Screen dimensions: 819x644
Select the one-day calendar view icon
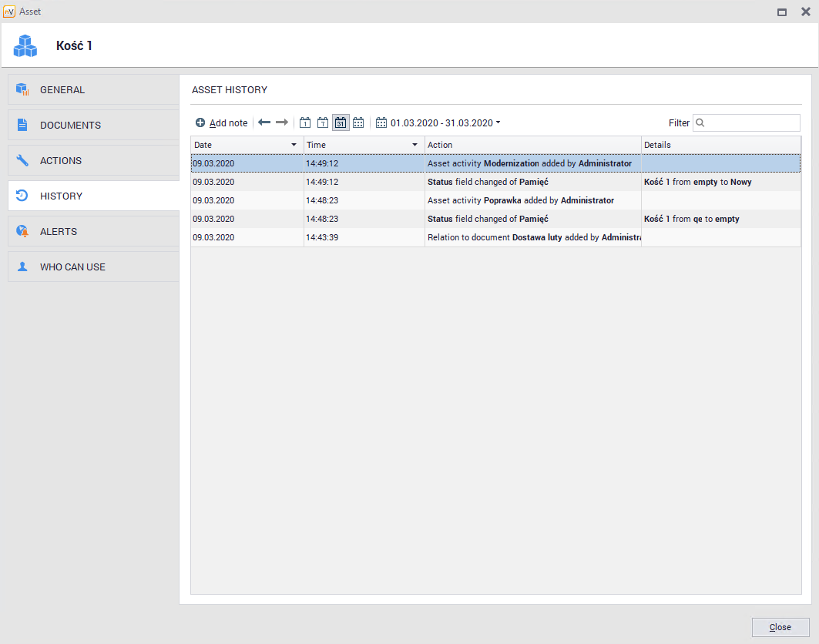(305, 122)
